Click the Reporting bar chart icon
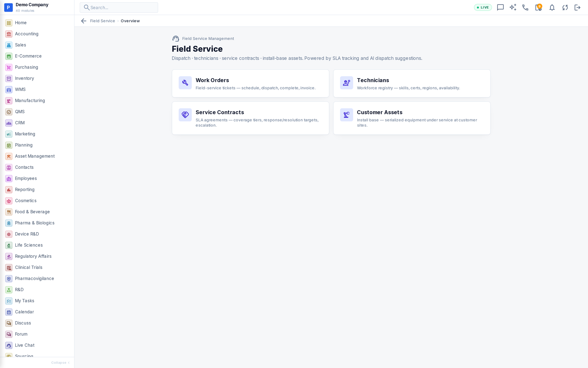Viewport: 588px width, 368px height. 9,190
